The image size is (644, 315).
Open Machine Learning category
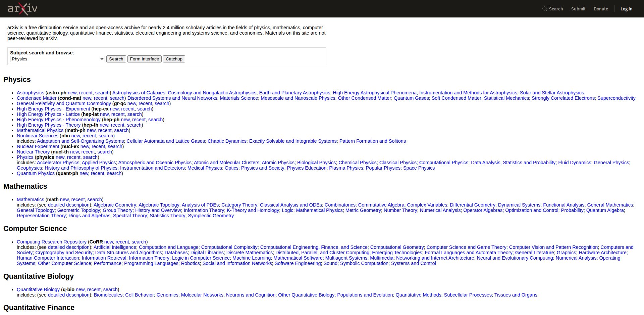pos(252,258)
